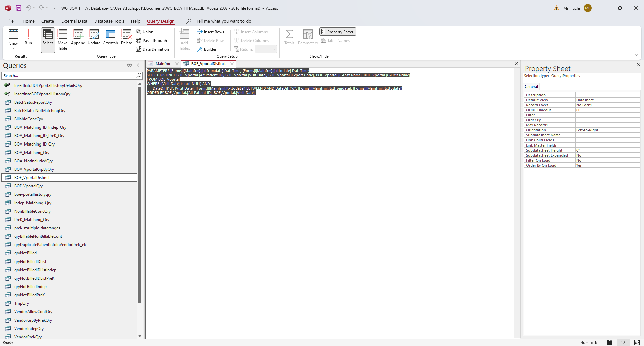Click Insert Rows in Query Setup
644x346 pixels.
(x=211, y=32)
